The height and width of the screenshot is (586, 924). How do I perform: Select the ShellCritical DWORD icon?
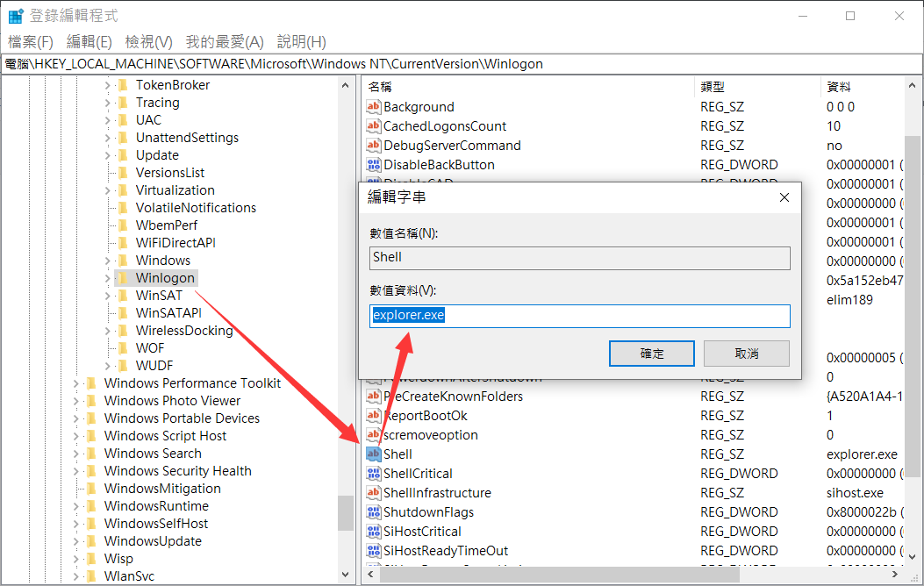[374, 474]
